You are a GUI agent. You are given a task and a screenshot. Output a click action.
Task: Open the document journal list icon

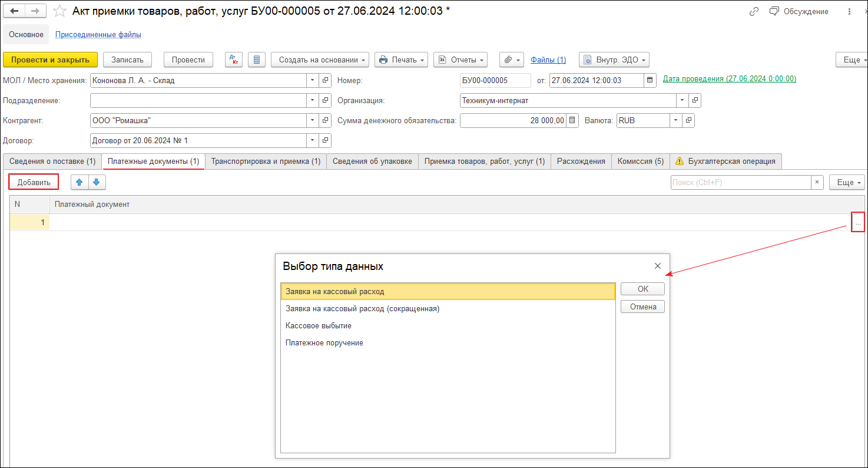256,60
